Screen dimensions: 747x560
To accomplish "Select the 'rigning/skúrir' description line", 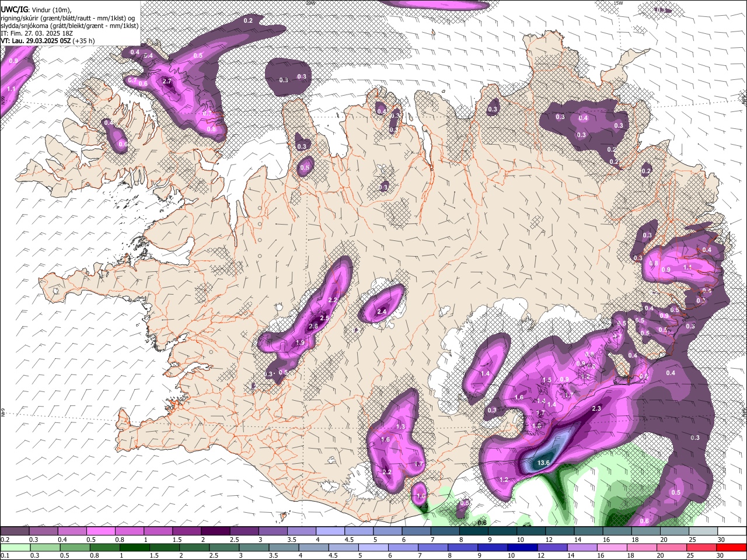I will [x=68, y=18].
